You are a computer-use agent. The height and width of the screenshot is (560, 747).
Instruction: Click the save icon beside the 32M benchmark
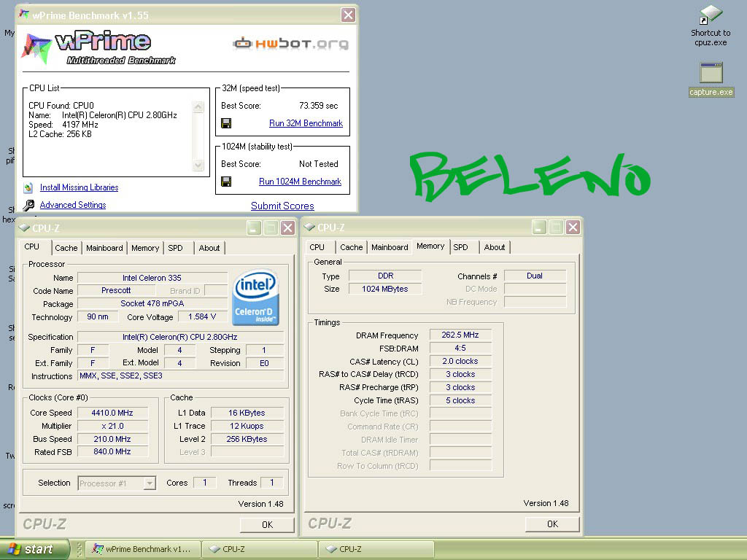click(226, 123)
